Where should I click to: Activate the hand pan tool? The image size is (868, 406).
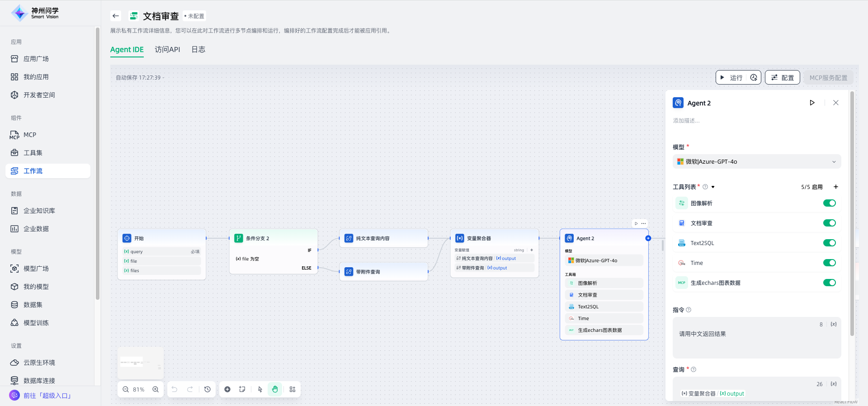275,389
